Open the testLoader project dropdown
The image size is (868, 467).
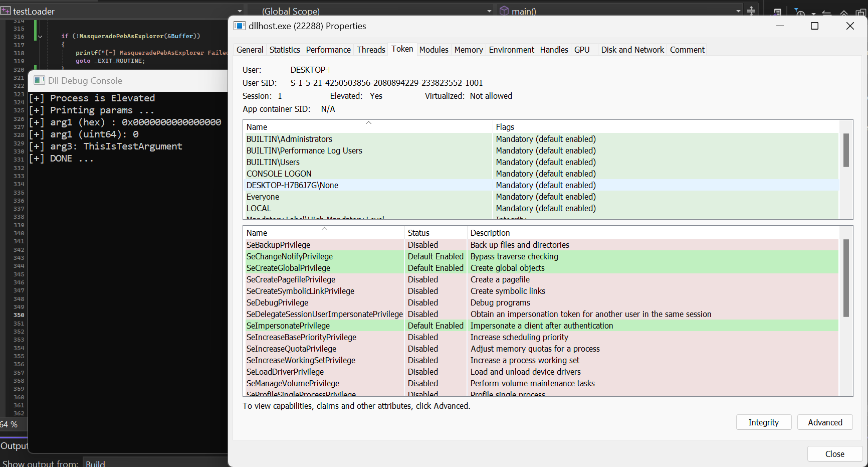240,11
